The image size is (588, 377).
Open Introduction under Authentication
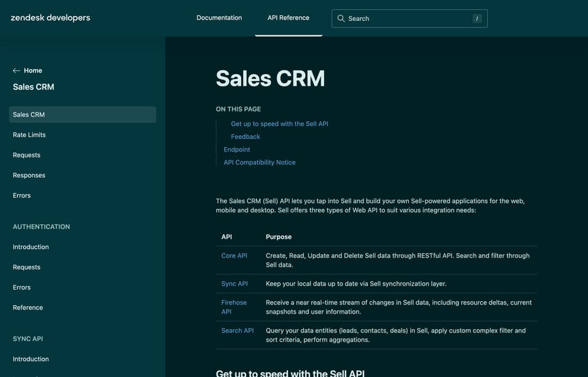click(x=31, y=247)
